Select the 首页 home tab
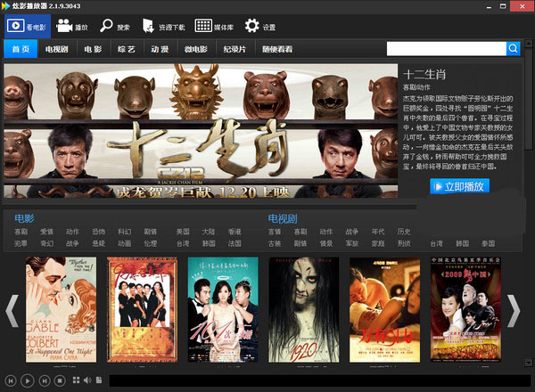 21,49
